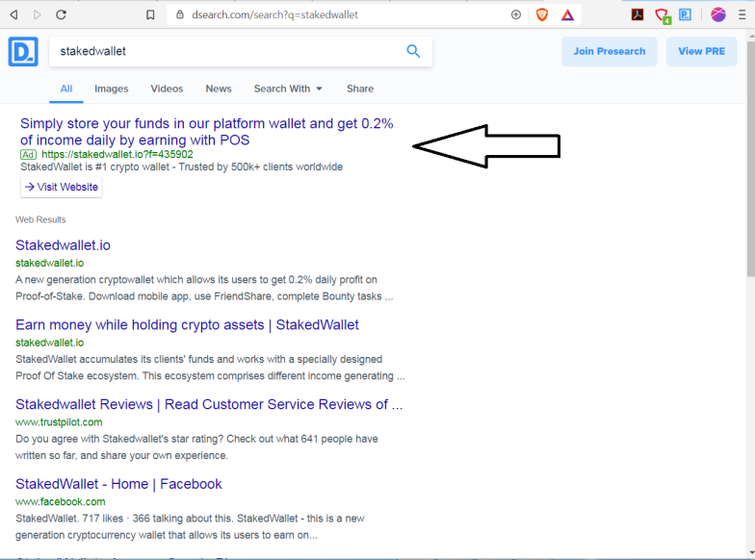Open the browser profile avatar

point(718,15)
